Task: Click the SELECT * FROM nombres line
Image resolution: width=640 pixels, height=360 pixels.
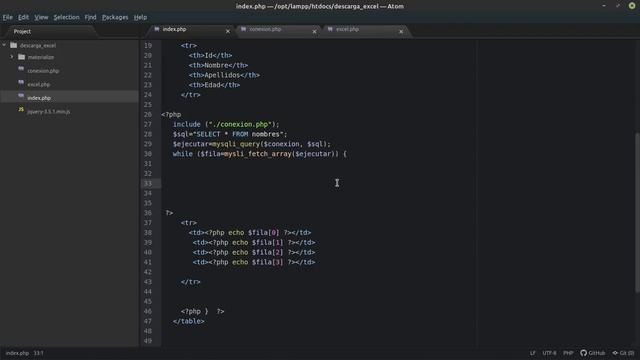Action: [x=230, y=134]
